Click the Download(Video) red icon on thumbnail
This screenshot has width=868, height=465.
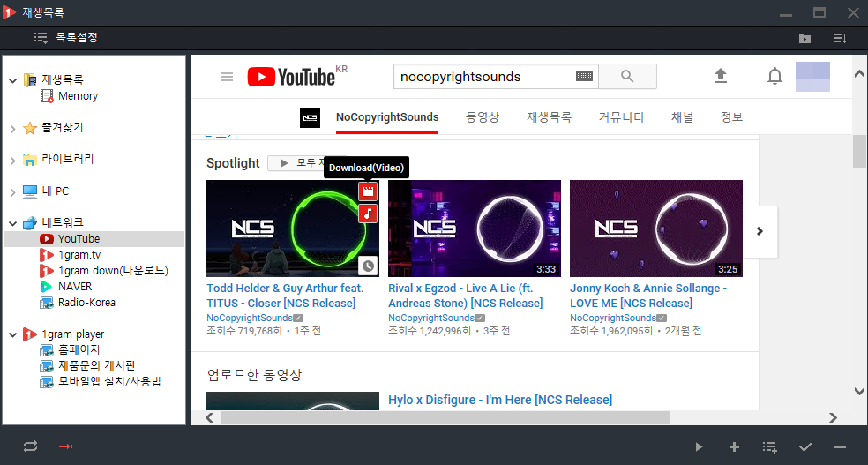tap(368, 191)
